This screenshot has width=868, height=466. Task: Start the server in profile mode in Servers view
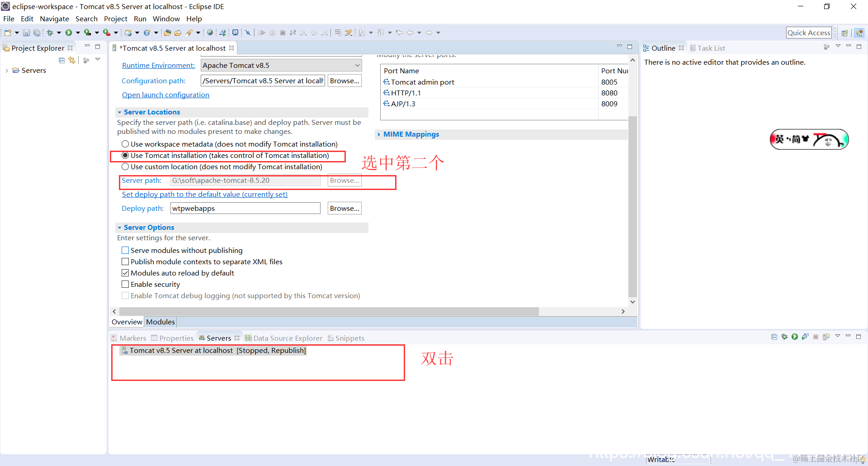pos(805,337)
